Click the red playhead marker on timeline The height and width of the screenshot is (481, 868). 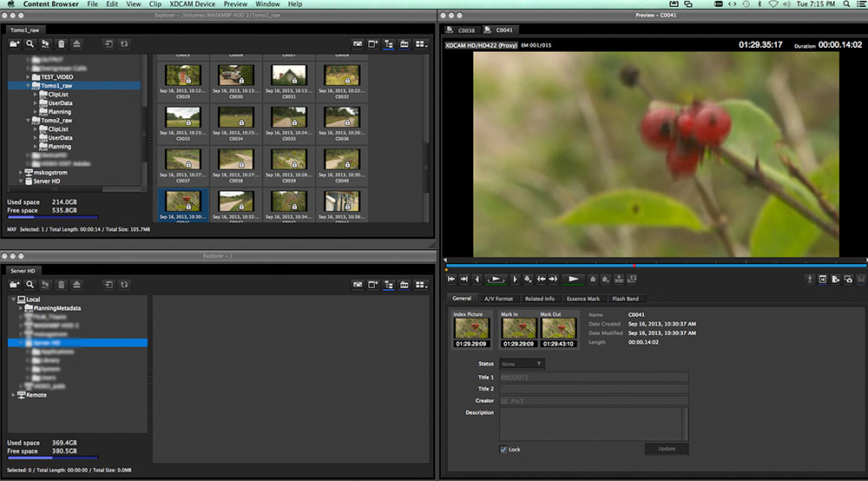point(634,266)
